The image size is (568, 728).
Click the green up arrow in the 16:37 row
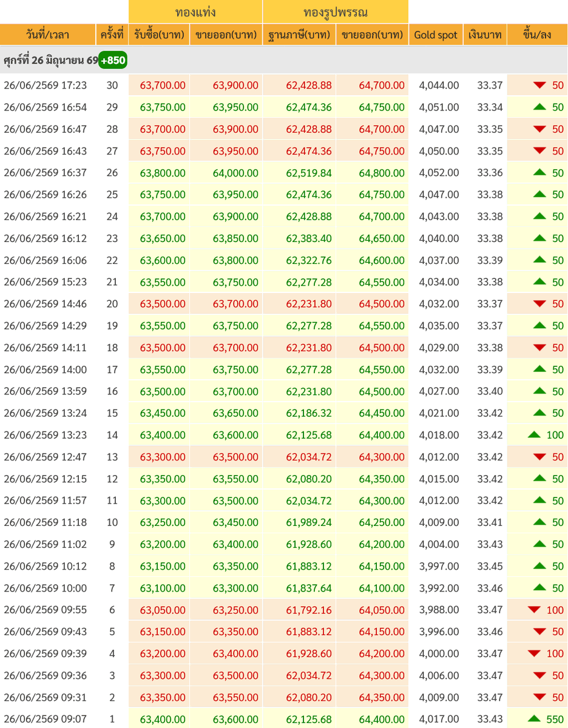(x=539, y=173)
